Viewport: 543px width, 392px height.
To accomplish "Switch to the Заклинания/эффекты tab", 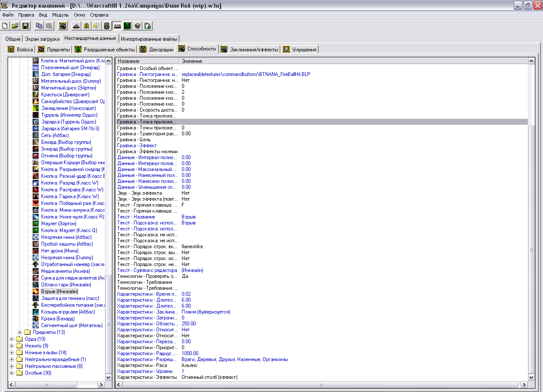I will [x=249, y=50].
